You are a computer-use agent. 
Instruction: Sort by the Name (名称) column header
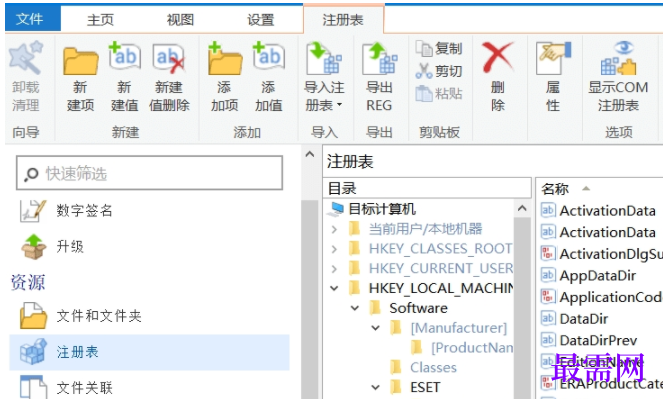[x=555, y=189]
